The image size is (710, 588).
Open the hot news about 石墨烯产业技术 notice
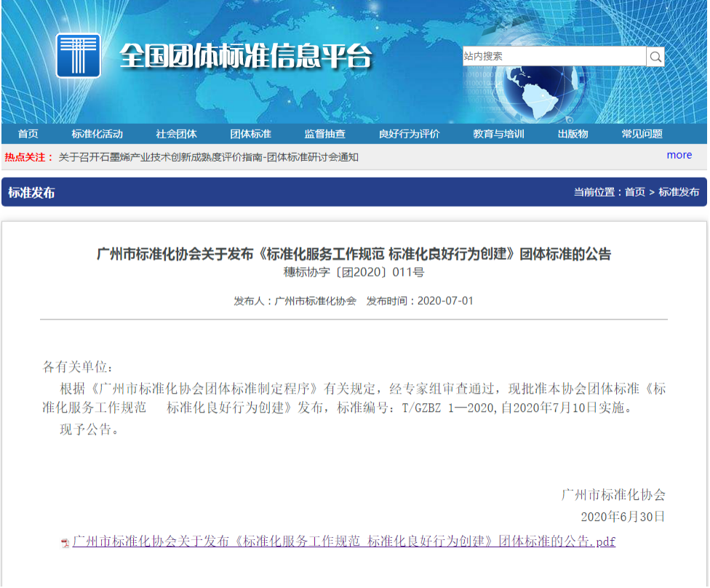click(208, 157)
